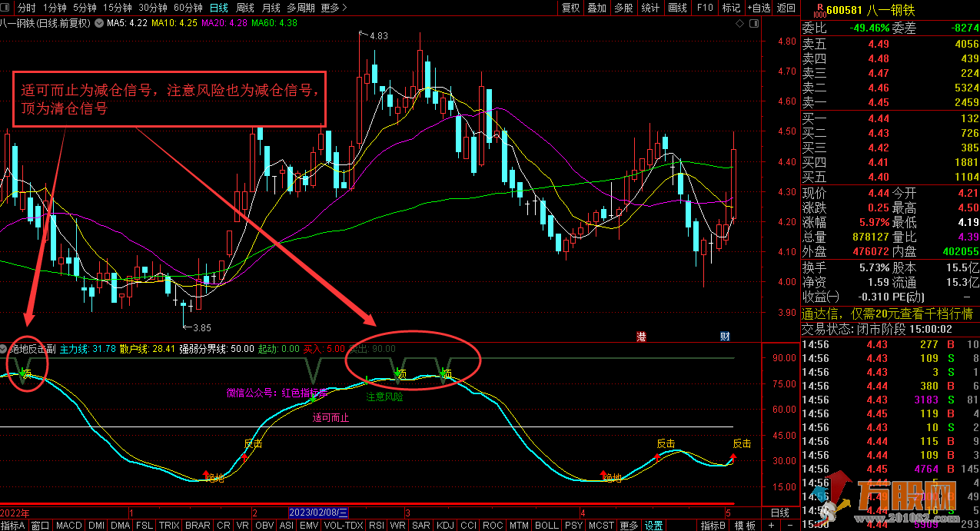Select the 60分钟 period
This screenshot has height=531, width=980.
188,8
